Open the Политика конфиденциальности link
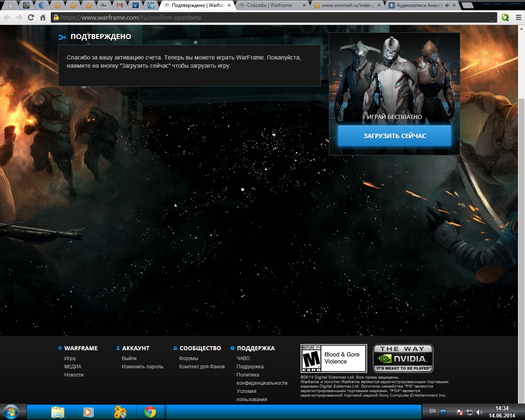 (x=262, y=379)
